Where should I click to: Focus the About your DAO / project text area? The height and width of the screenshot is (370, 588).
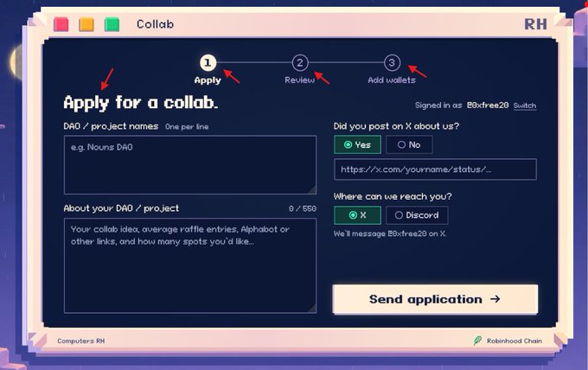(x=190, y=265)
